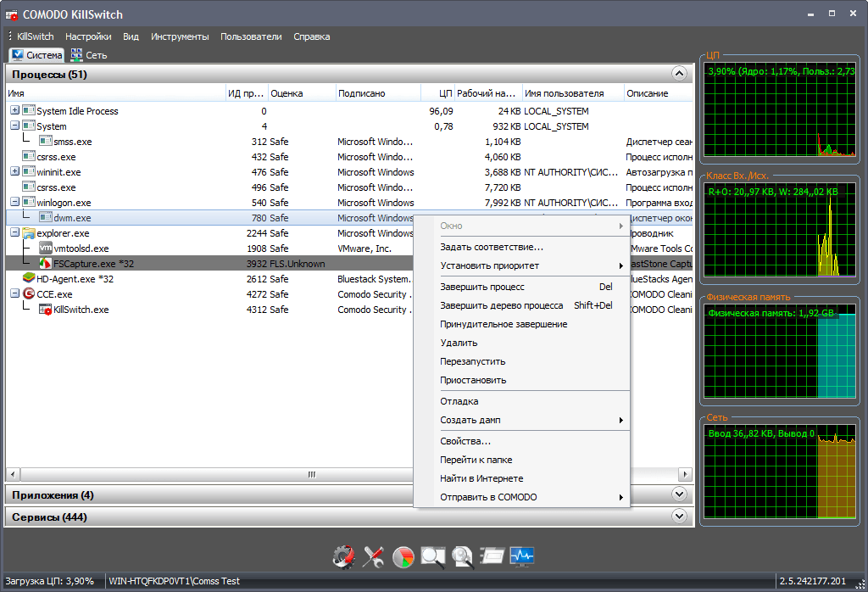Expand the Приложения (4) section
The width and height of the screenshot is (868, 592).
pyautogui.click(x=678, y=494)
